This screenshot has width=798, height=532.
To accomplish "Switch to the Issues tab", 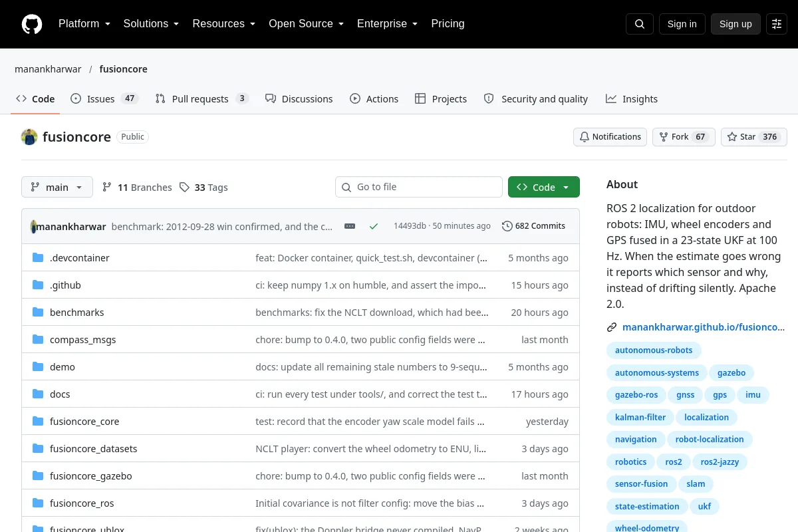I will point(104,99).
